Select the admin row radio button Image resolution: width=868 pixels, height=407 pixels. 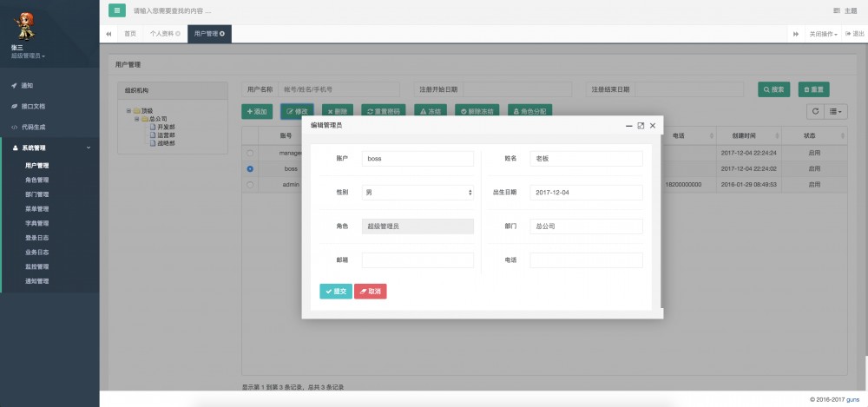250,184
